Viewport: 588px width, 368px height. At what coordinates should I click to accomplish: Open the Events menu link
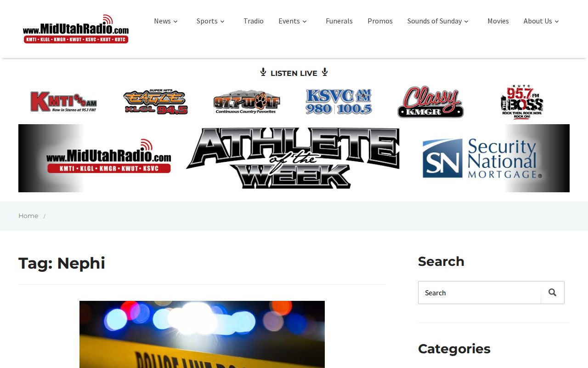click(x=289, y=21)
